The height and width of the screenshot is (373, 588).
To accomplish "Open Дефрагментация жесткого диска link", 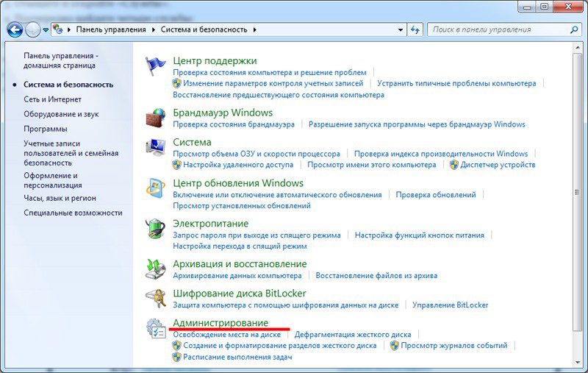I will [x=353, y=334].
